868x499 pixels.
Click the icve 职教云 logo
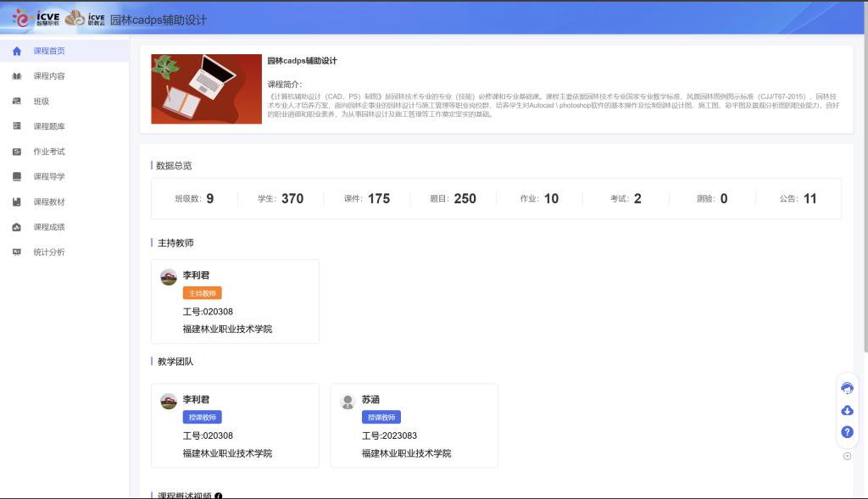click(85, 19)
